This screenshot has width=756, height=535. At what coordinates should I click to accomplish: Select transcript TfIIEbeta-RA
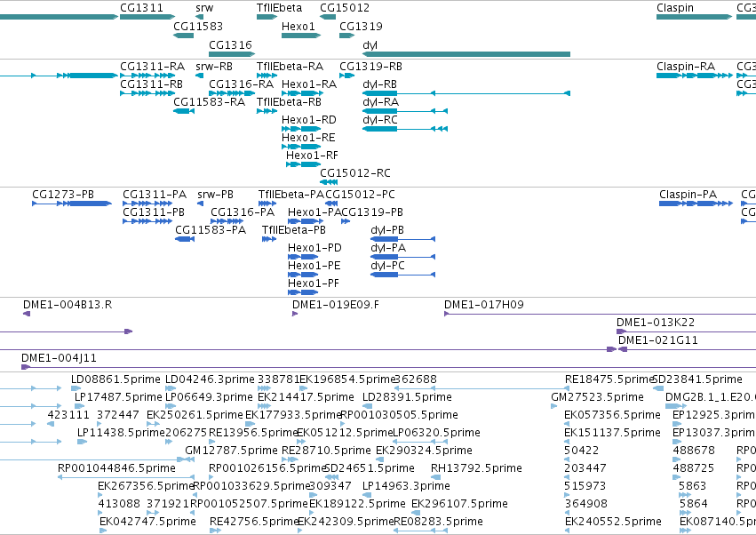[290, 66]
